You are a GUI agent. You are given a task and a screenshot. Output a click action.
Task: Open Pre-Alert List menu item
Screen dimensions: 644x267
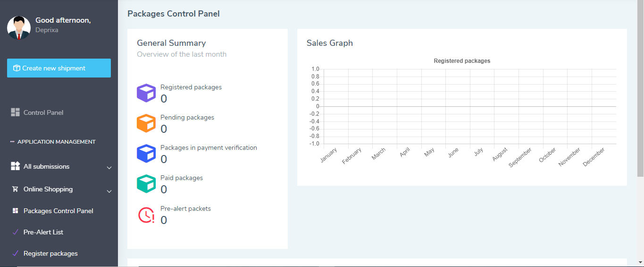point(43,232)
